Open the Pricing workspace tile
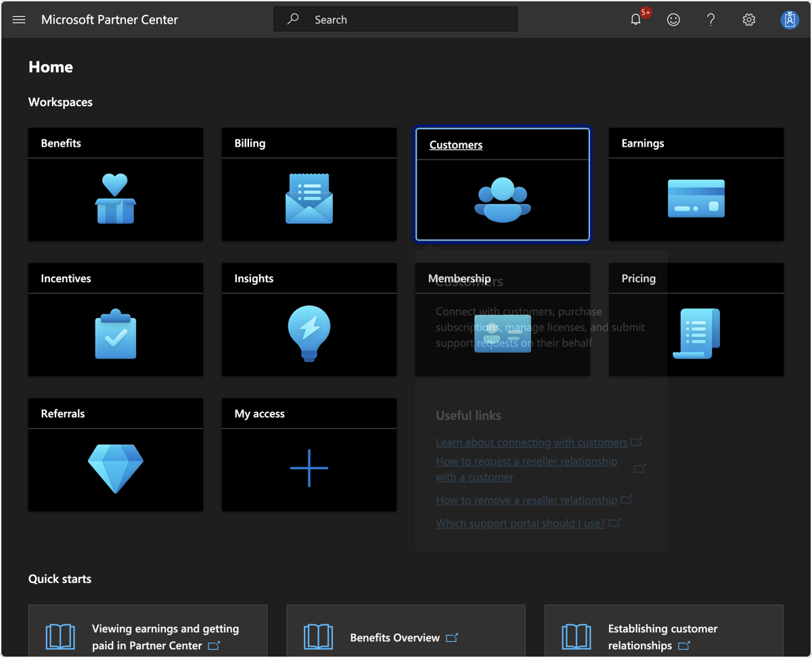 coord(696,319)
